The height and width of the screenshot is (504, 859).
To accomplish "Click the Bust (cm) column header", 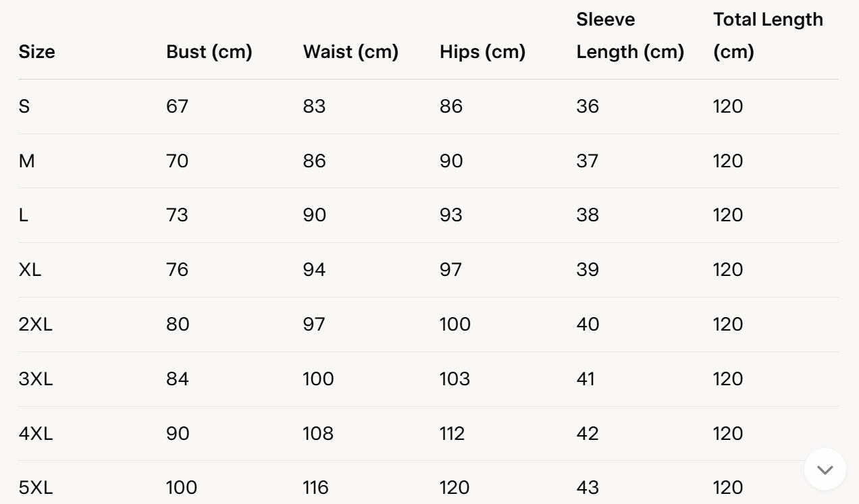I will (209, 51).
